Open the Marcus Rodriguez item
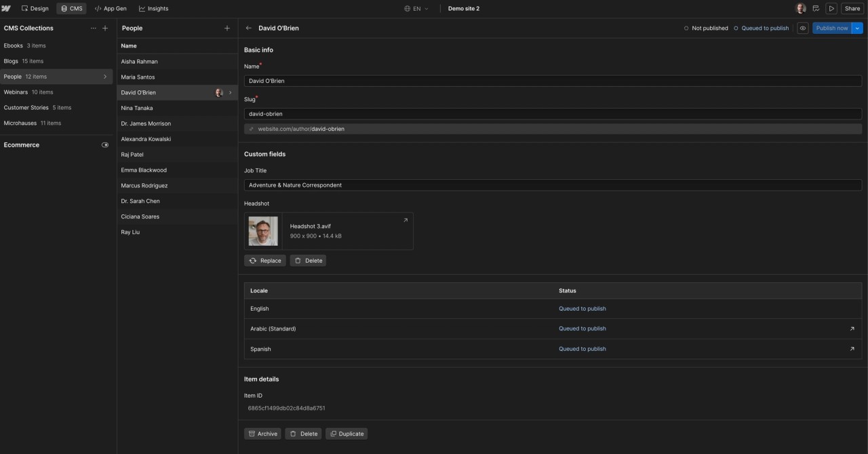The width and height of the screenshot is (868, 454). [177, 185]
